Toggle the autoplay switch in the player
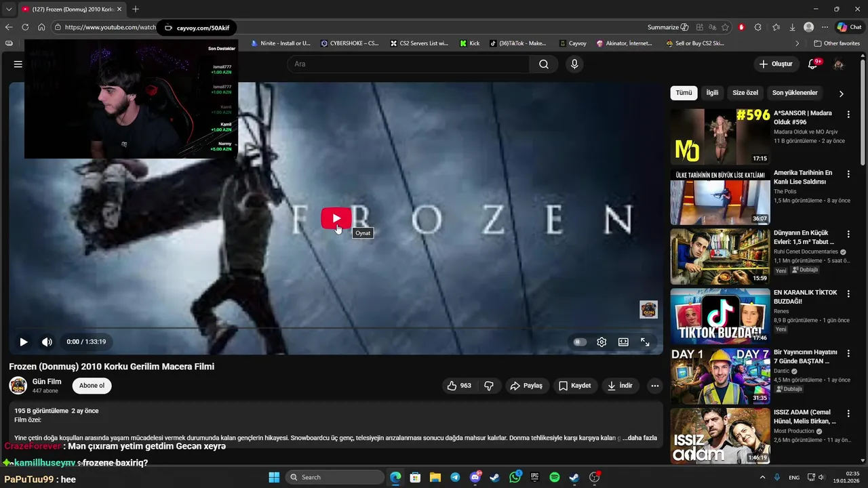Viewport: 868px width, 488px height. [x=579, y=342]
